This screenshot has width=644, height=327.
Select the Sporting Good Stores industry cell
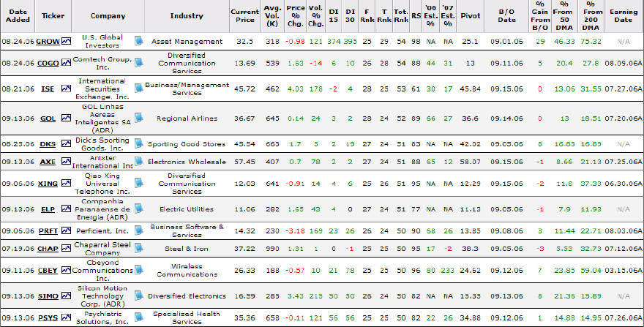187,144
